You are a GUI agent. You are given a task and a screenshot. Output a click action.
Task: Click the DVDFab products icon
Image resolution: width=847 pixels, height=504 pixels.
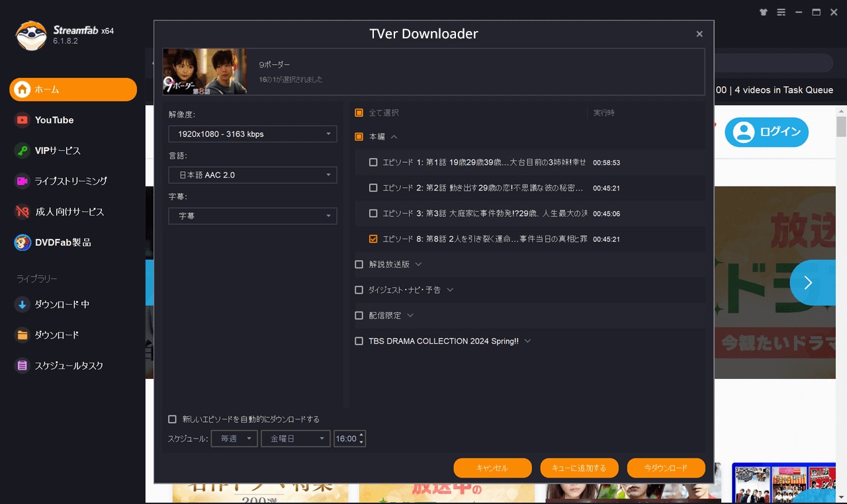[x=22, y=243]
